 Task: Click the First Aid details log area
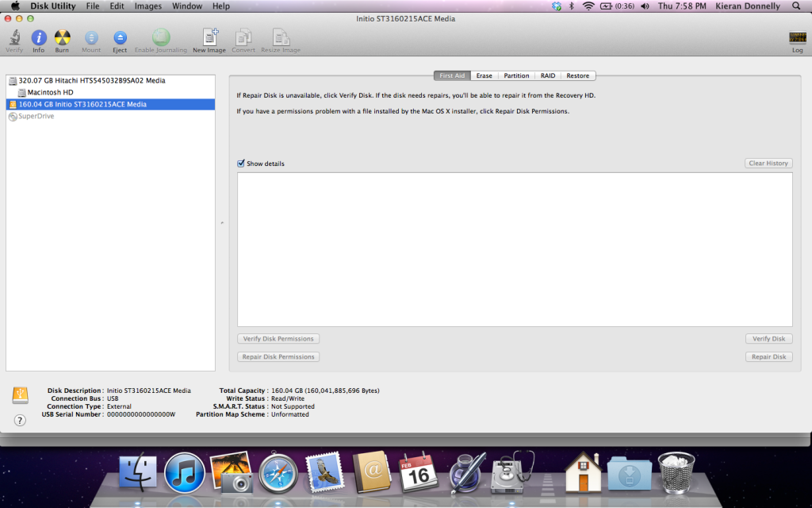coord(515,249)
